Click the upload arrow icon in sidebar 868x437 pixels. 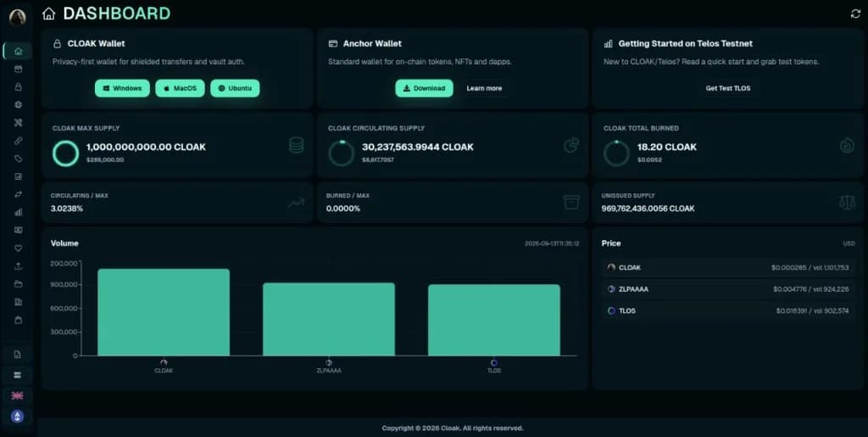[x=18, y=266]
